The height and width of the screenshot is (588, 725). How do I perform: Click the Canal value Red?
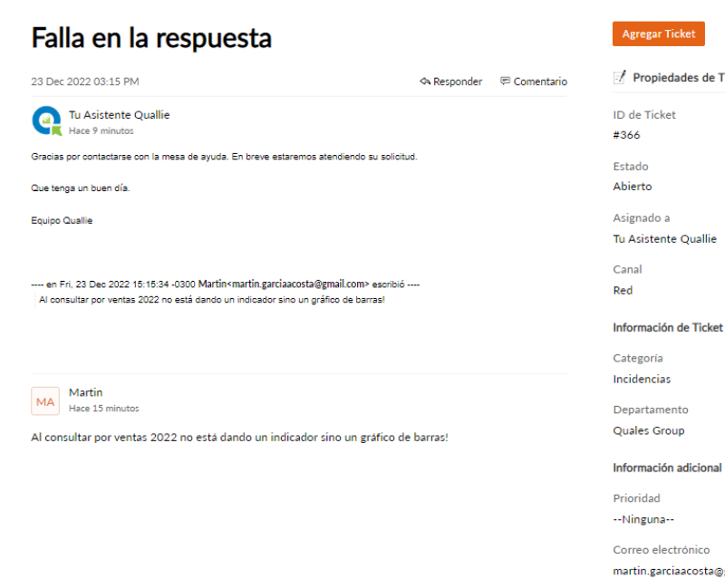pyautogui.click(x=623, y=290)
